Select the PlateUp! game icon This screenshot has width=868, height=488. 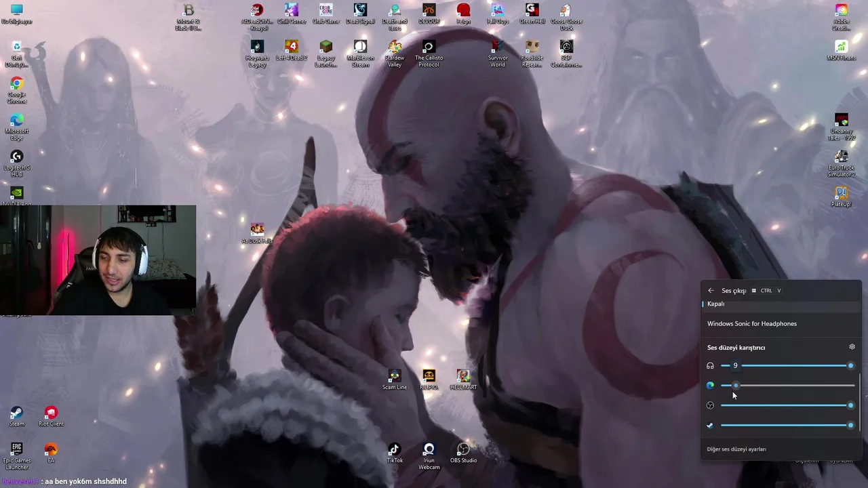click(842, 197)
